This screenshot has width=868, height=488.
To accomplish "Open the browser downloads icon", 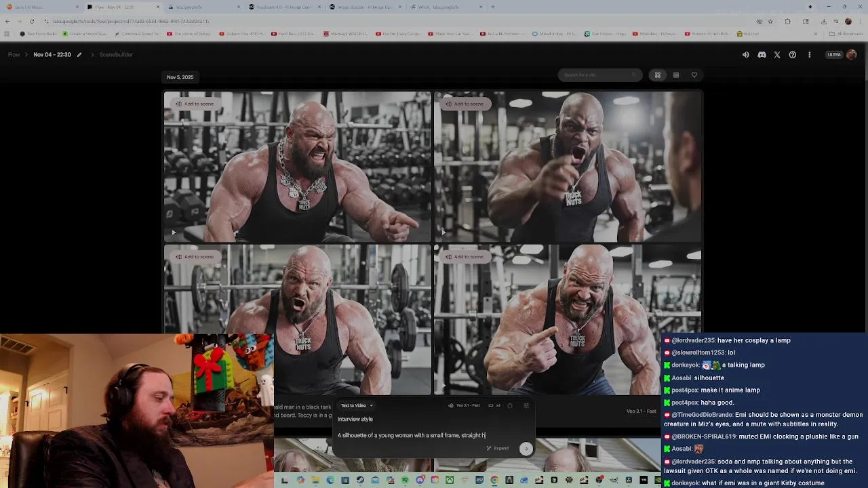I will (823, 21).
